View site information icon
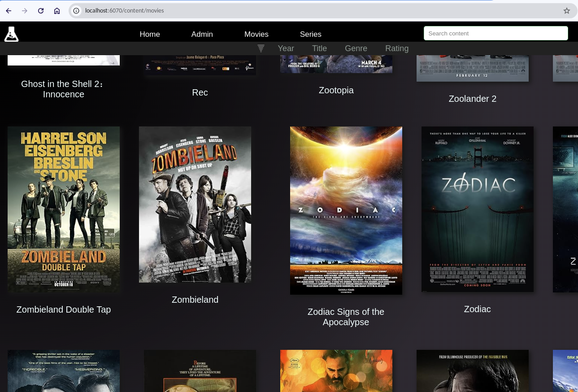Image resolution: width=578 pixels, height=392 pixels. pos(77,11)
